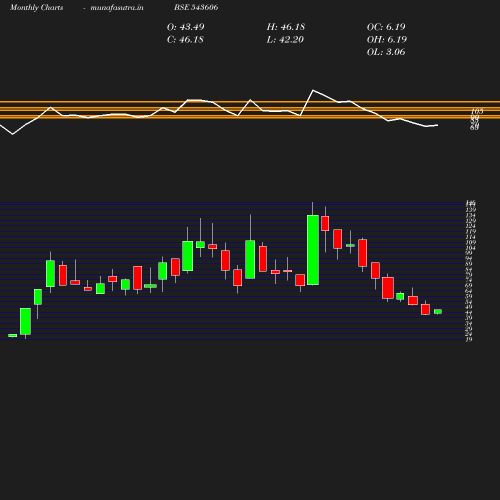The image size is (500, 500).
Task: Click the '105' indicator axis label
Action: tap(477, 111)
